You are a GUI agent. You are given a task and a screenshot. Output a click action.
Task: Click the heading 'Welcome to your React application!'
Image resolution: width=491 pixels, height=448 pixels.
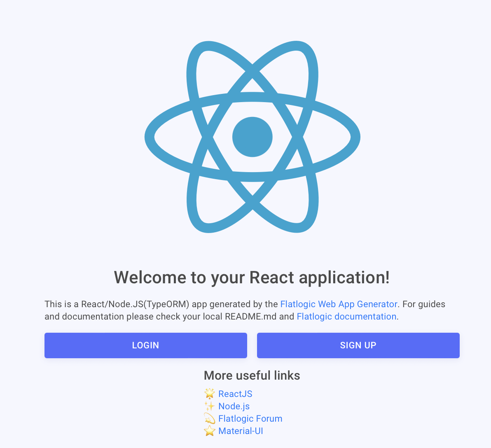(252, 278)
